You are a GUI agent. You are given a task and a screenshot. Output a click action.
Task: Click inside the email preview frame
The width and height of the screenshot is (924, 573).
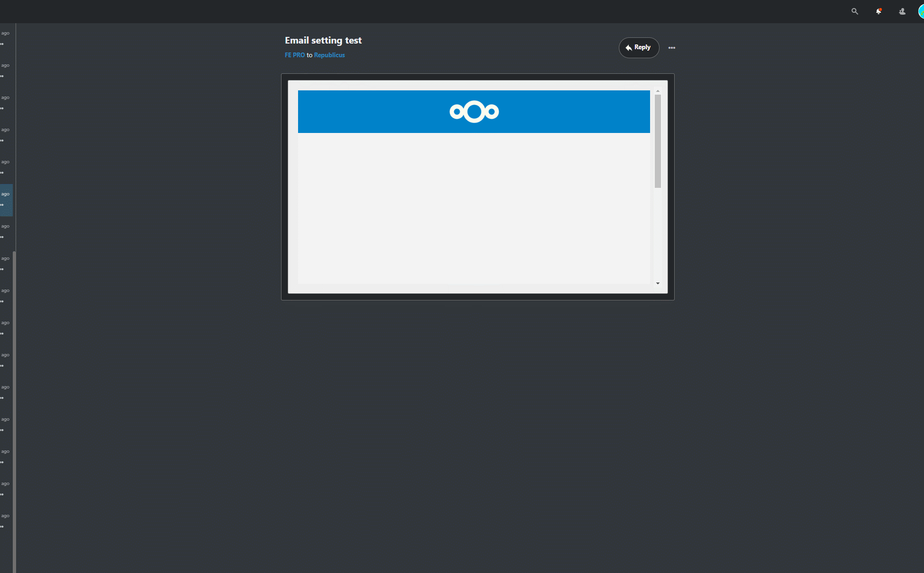click(x=474, y=208)
